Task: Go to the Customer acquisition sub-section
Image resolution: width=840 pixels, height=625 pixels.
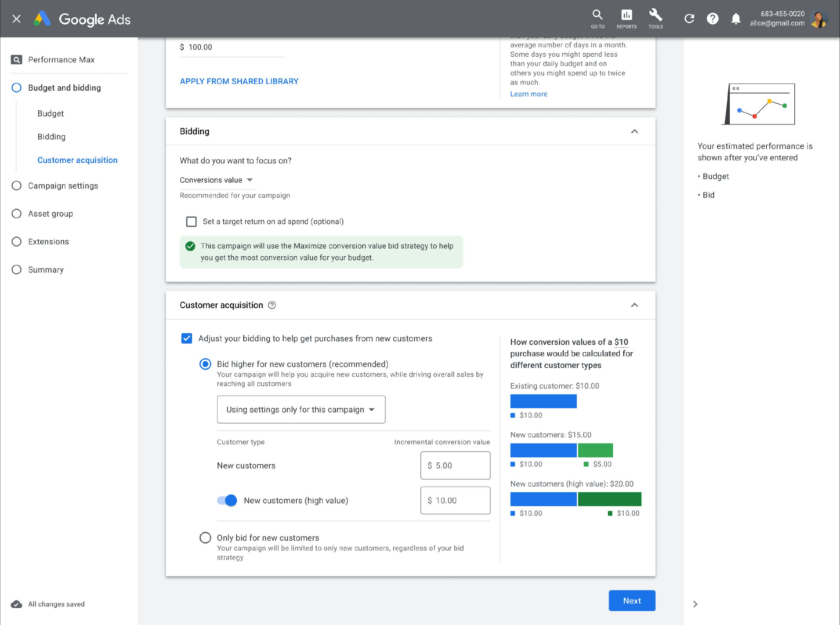Action: click(77, 160)
